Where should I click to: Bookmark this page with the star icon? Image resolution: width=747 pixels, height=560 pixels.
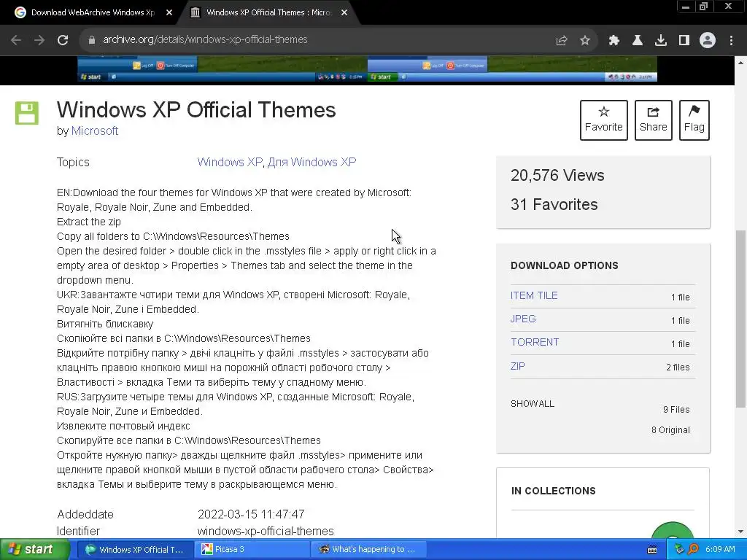585,41
